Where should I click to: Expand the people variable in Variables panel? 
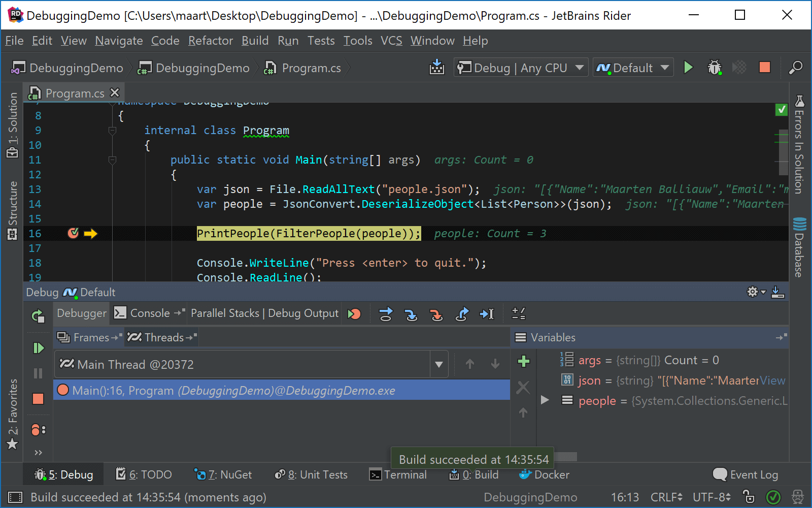(545, 400)
